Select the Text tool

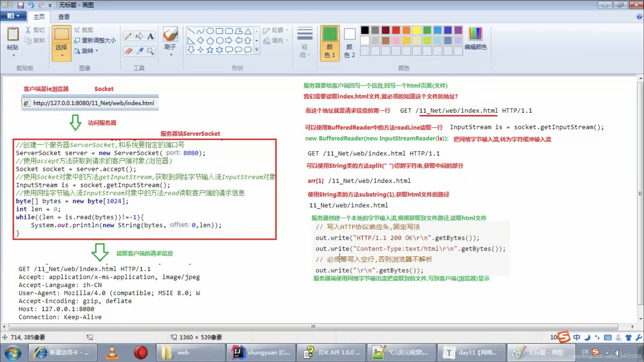point(150,36)
